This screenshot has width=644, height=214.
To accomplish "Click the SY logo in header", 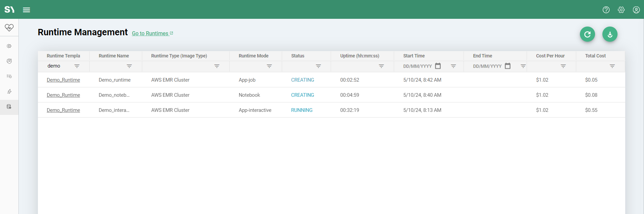I will [x=9, y=10].
